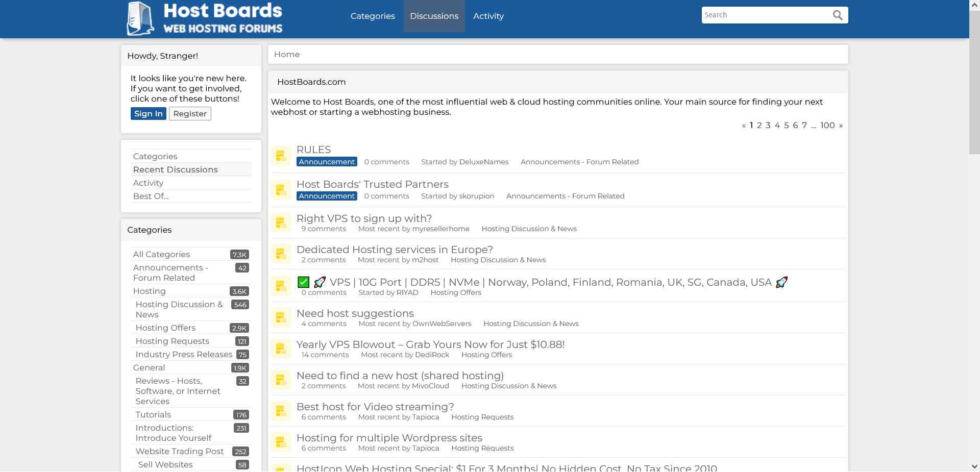Click the icon beside Best host for Video streaming
Viewport: 980px width, 472px height.
[x=281, y=411]
